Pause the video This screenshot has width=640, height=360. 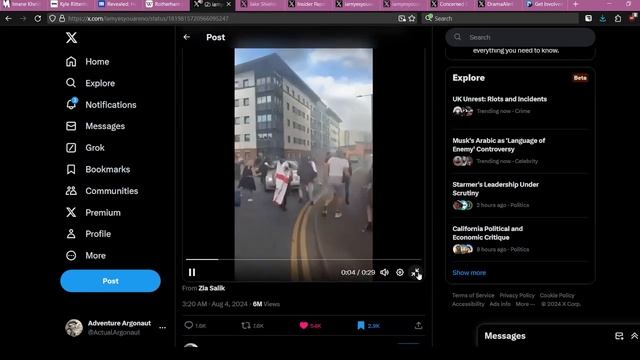click(x=192, y=272)
